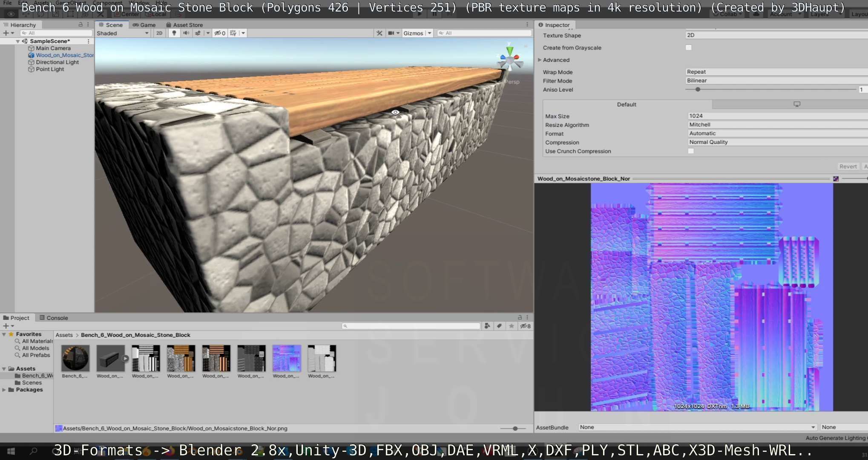Screen dimensions: 868x460
Task: Toggle the scene grid icon
Action: (x=233, y=33)
